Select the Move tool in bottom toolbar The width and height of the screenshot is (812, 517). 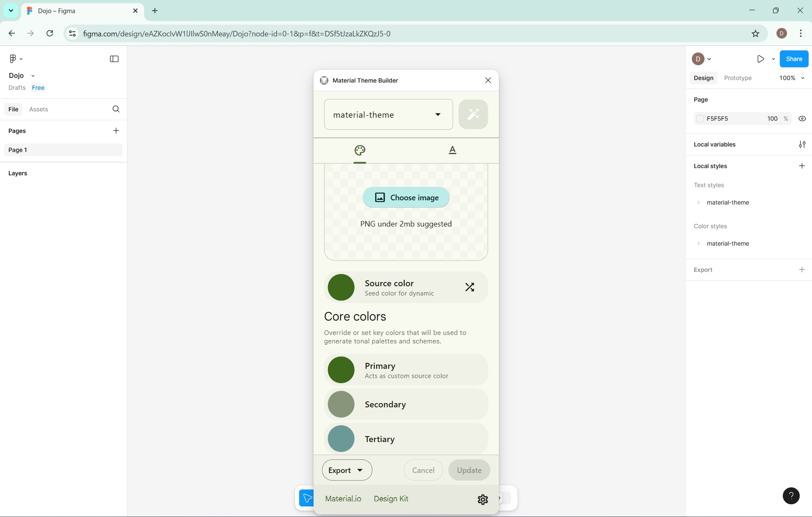(x=306, y=498)
